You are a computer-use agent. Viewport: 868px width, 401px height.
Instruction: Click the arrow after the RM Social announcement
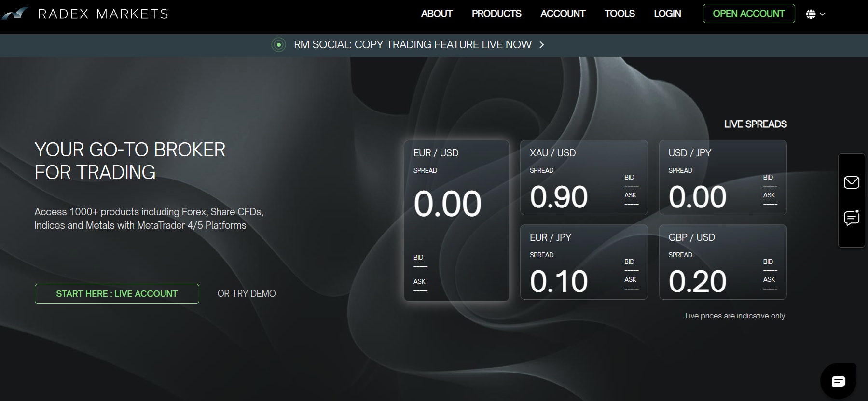pos(542,45)
